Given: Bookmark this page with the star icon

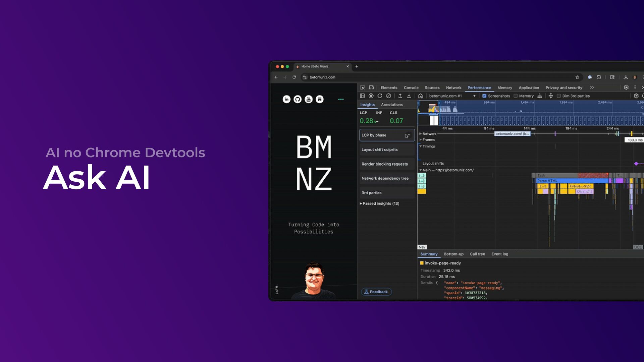Looking at the screenshot, I should coord(577,77).
